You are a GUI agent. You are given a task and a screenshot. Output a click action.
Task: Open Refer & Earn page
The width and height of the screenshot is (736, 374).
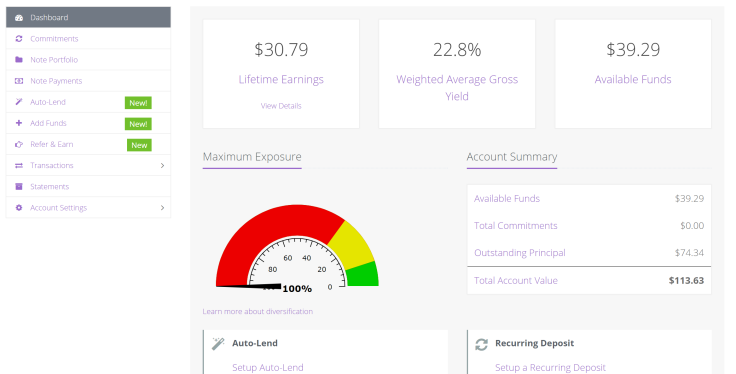(88, 144)
